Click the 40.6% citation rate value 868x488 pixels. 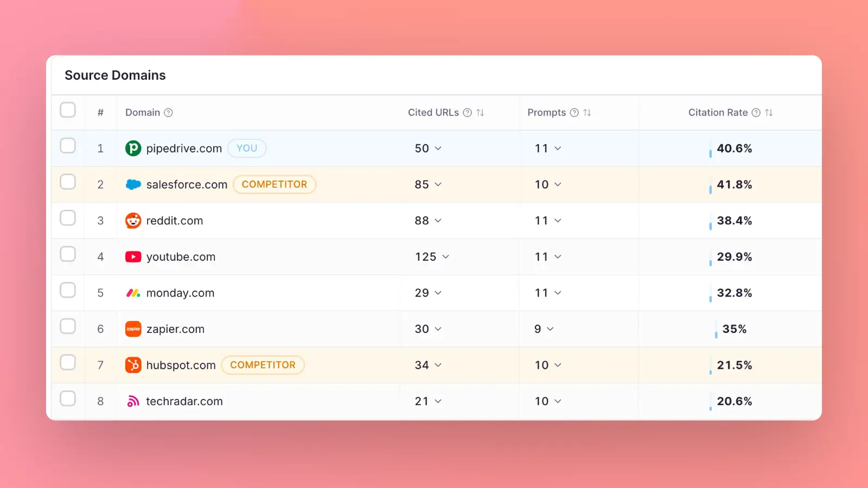pyautogui.click(x=735, y=149)
